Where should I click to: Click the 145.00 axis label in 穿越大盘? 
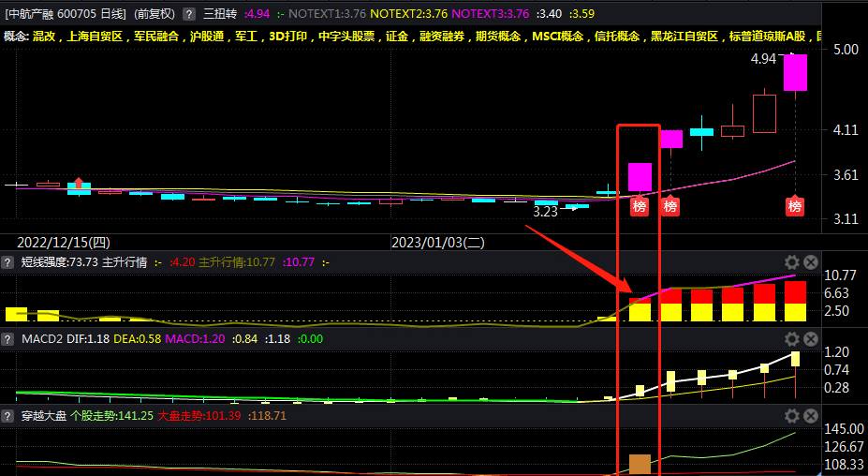tap(845, 429)
